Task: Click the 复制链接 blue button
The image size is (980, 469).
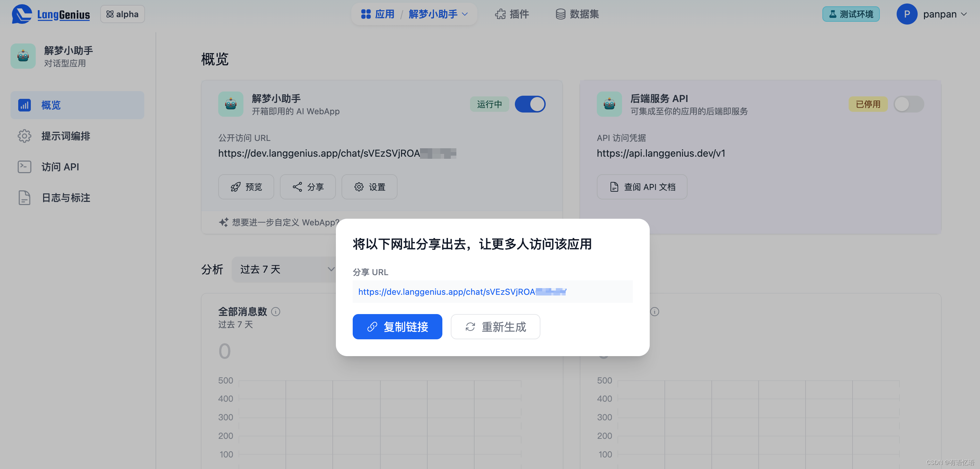Action: [x=398, y=326]
